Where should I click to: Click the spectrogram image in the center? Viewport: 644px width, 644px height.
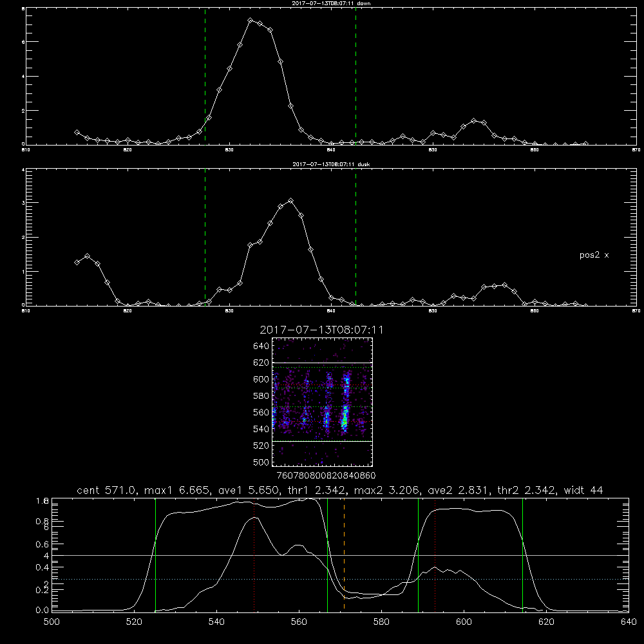323,402
